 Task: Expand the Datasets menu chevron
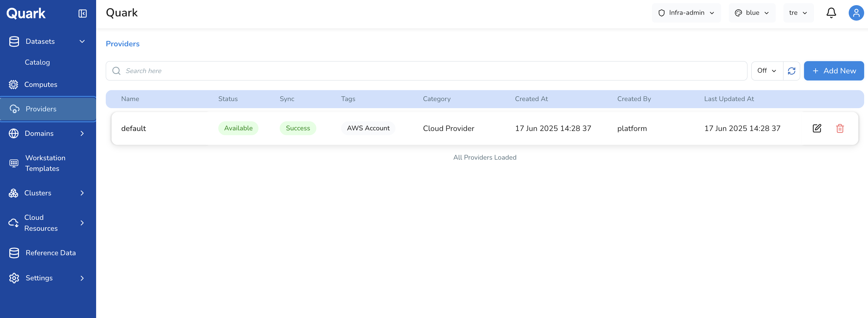coord(82,42)
